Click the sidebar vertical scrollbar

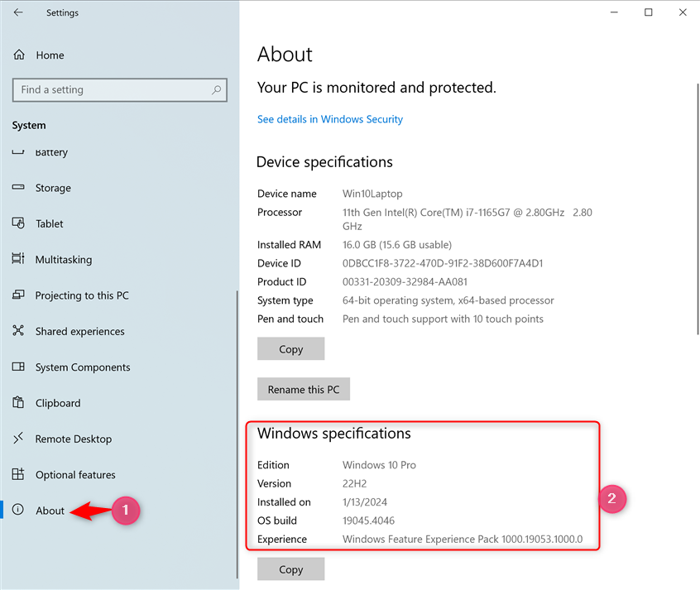pos(237,434)
